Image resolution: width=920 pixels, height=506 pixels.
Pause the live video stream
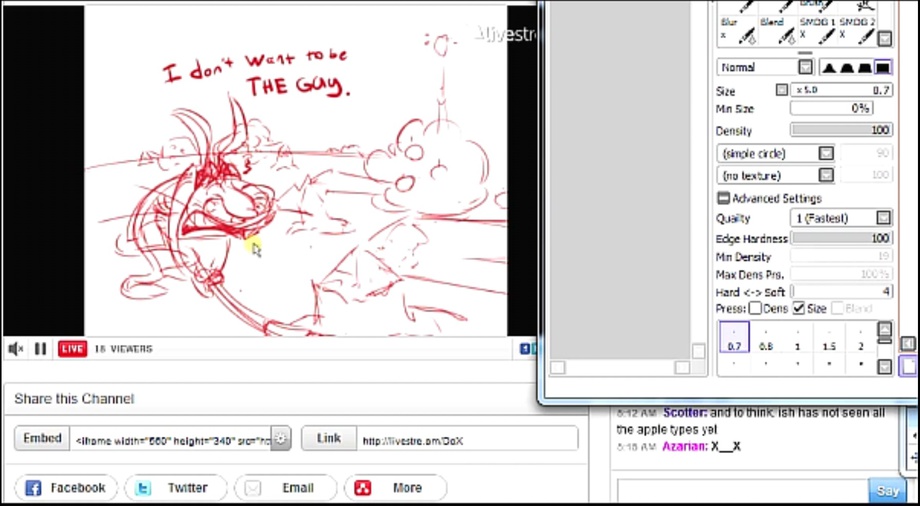point(41,349)
